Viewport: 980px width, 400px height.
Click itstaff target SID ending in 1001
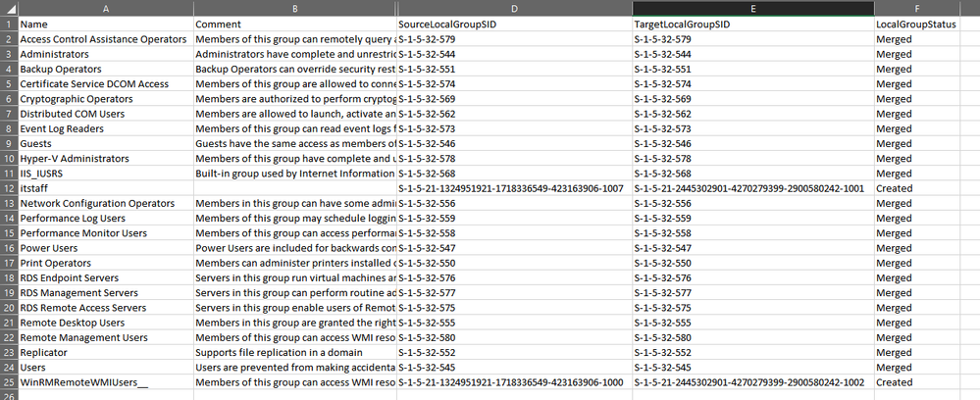point(753,188)
